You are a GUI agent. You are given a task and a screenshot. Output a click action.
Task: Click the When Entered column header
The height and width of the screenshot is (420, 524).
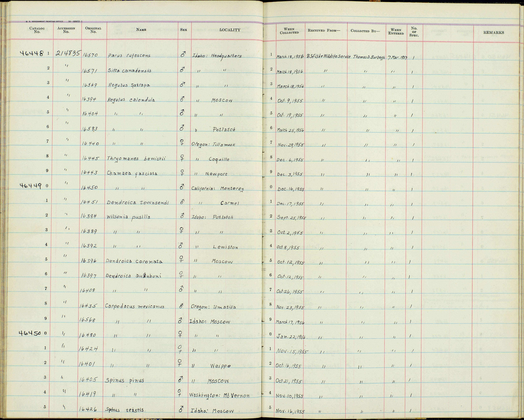click(396, 32)
